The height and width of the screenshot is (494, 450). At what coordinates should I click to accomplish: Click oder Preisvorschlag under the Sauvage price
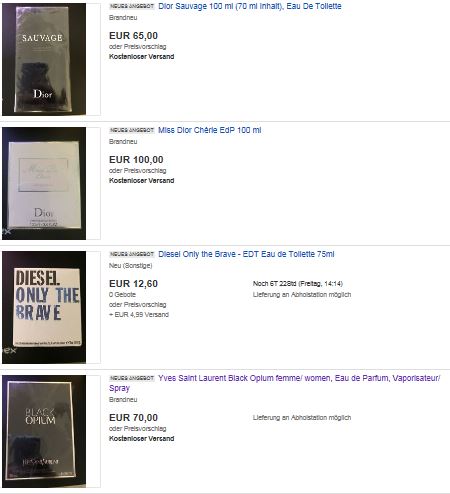[137, 47]
